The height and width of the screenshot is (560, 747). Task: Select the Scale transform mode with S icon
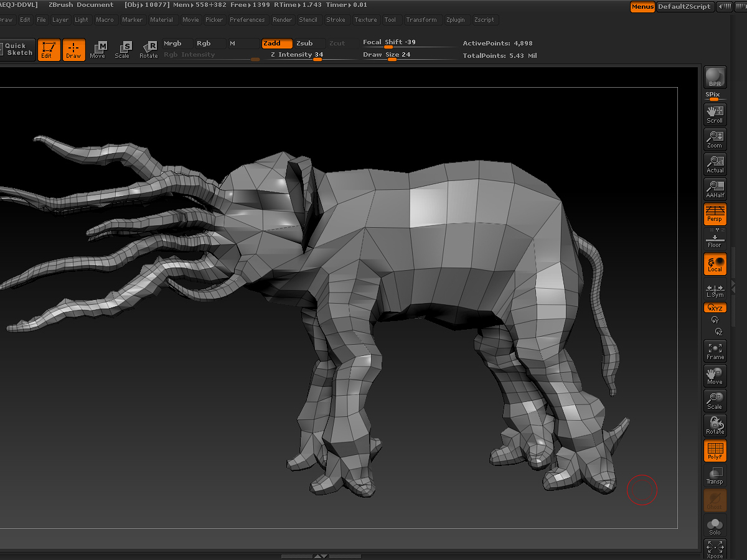pos(123,50)
